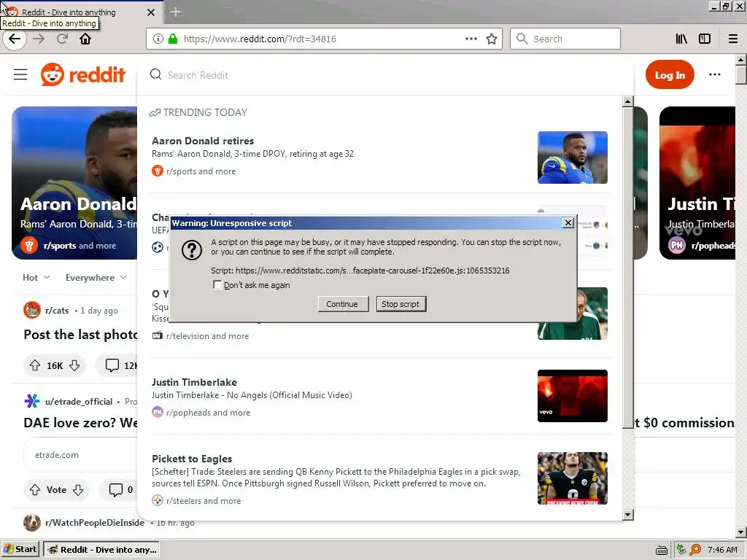This screenshot has width=747, height=560.
Task: Click the on-screen keyboard tray icon
Action: [x=661, y=551]
